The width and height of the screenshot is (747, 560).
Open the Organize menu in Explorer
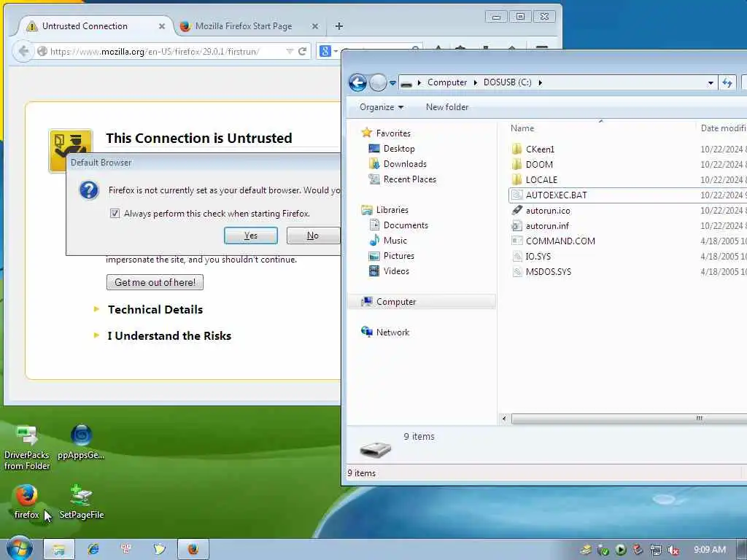pyautogui.click(x=381, y=107)
